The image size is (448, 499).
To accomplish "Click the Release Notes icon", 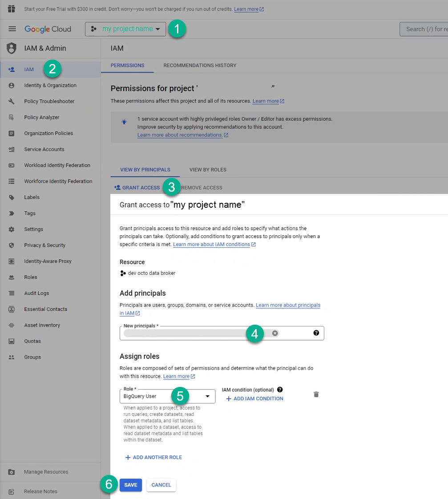I will pos(12,491).
